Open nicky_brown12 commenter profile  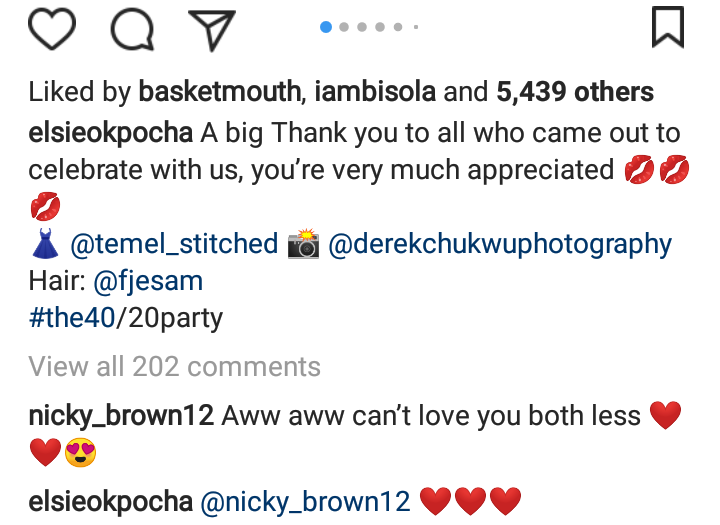click(121, 415)
